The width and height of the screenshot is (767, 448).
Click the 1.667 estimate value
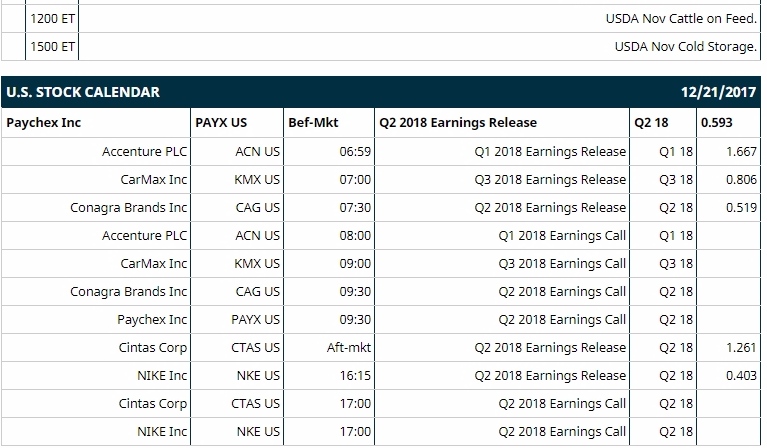point(741,152)
